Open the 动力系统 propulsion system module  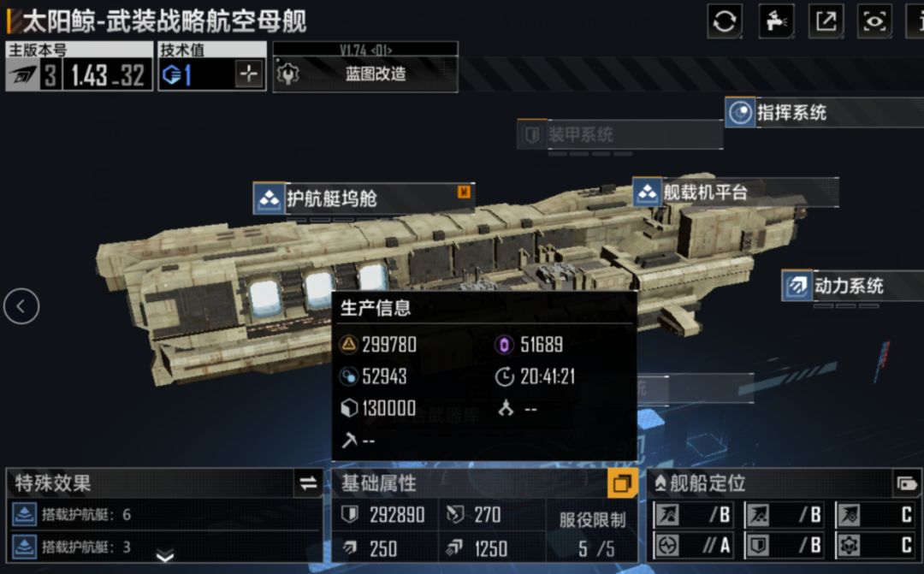[x=852, y=286]
